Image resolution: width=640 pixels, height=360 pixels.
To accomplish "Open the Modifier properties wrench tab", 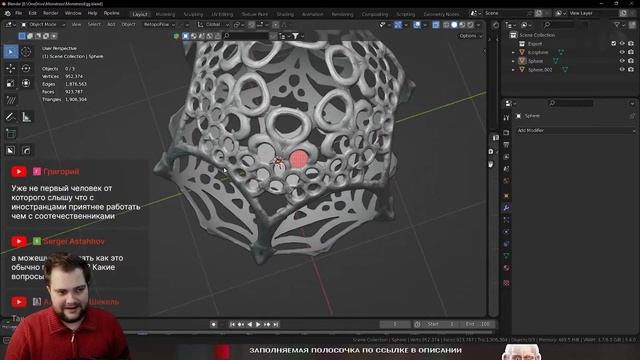I will click(x=507, y=207).
